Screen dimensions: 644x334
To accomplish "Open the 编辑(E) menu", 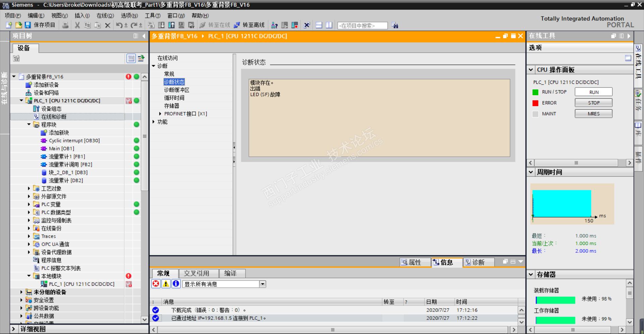I will [36, 15].
